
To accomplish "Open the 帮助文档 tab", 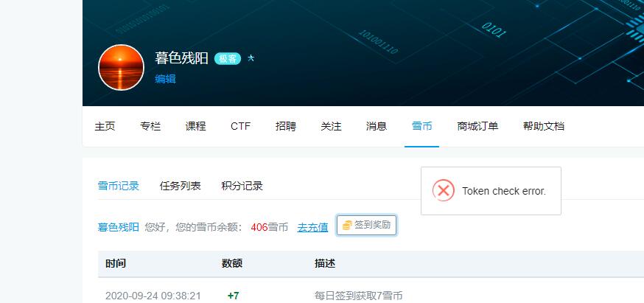I will click(543, 126).
